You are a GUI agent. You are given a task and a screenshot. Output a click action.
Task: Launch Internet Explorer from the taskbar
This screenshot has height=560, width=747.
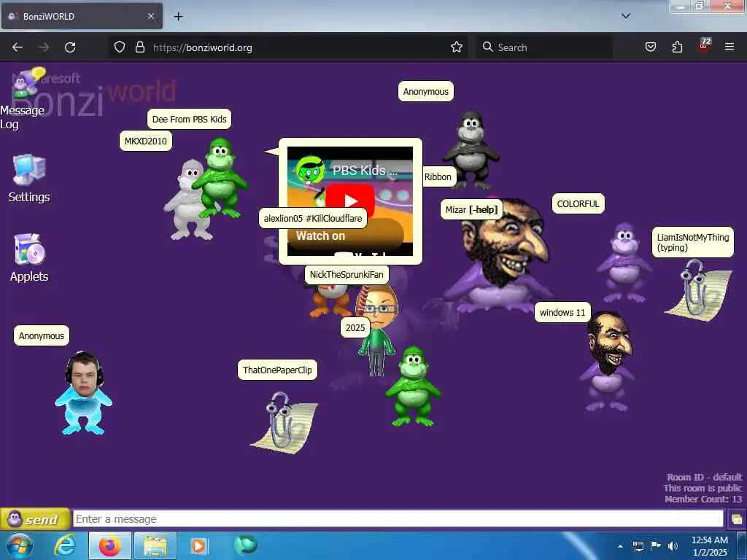[64, 545]
